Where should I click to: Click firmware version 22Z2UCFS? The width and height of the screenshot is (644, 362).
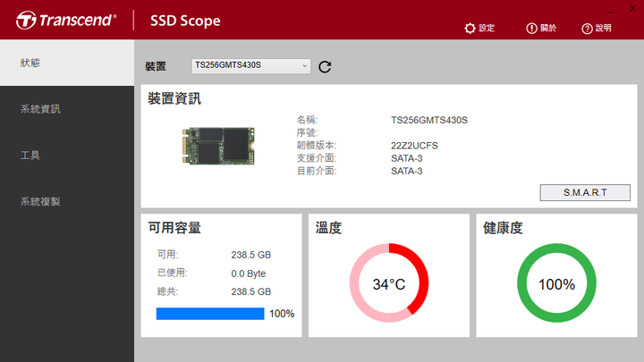[x=414, y=146]
